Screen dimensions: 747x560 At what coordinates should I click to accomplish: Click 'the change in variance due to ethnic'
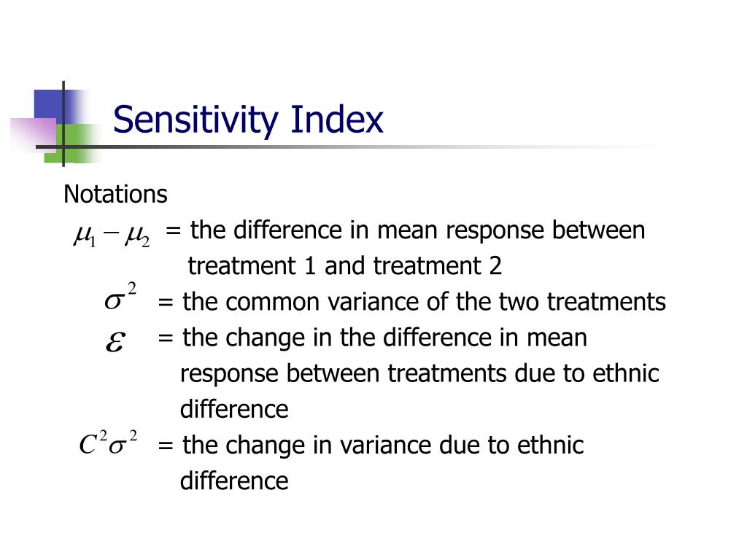click(x=383, y=446)
